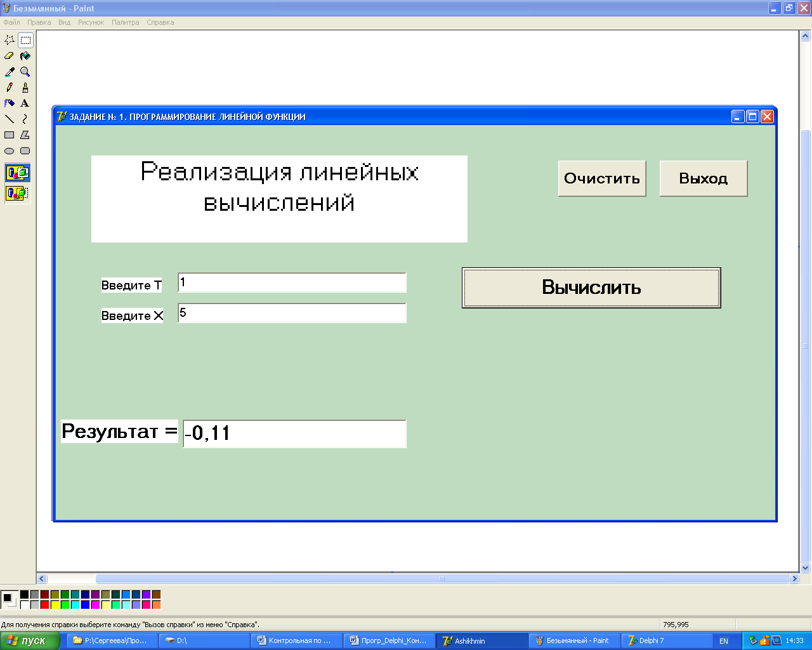Open the Вид menu
Image resolution: width=812 pixels, height=650 pixels.
coord(65,22)
